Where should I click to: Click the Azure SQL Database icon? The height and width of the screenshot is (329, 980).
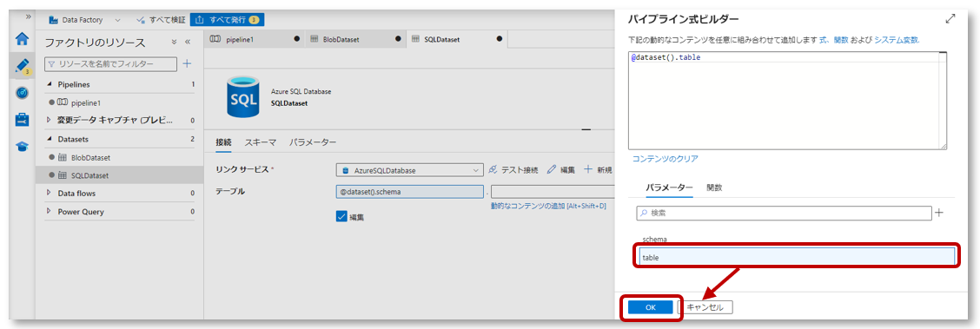point(242,97)
